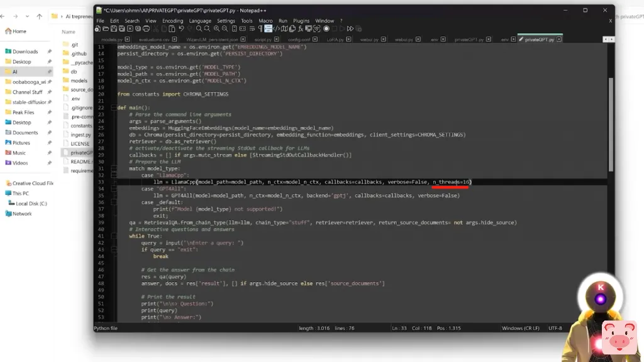Close the active privateGPT.py tab
The width and height of the screenshot is (644, 362).
(559, 40)
